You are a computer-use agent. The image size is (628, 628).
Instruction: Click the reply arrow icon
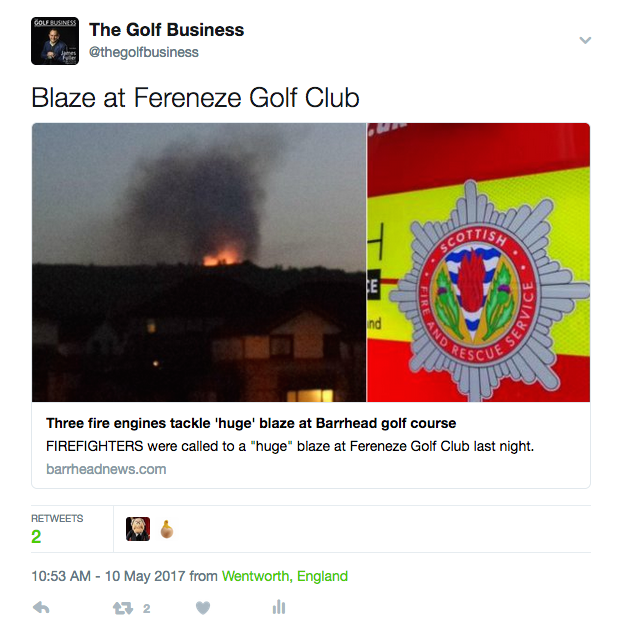41,608
